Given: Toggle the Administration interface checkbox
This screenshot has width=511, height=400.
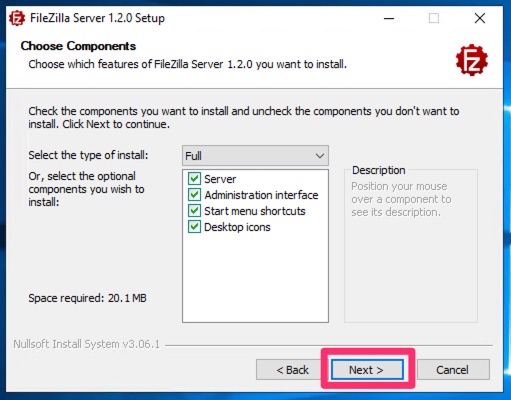Looking at the screenshot, I should pyautogui.click(x=194, y=195).
